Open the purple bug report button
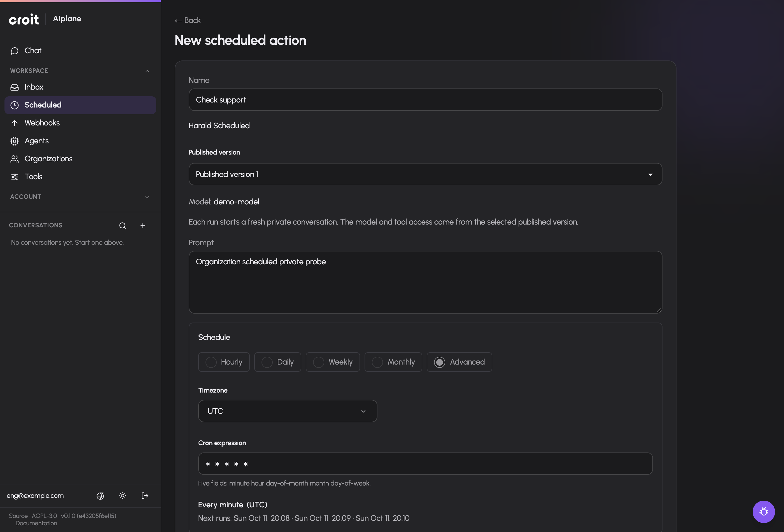Image resolution: width=784 pixels, height=532 pixels. [764, 512]
